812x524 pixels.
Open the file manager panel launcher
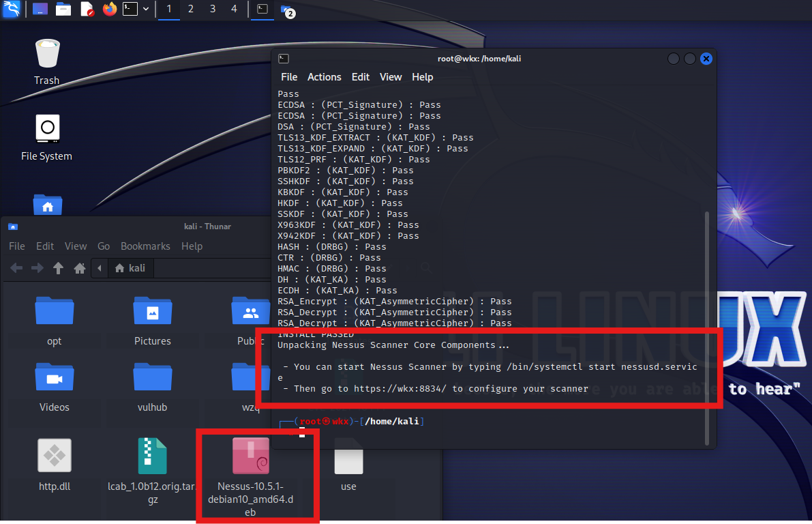(63, 9)
